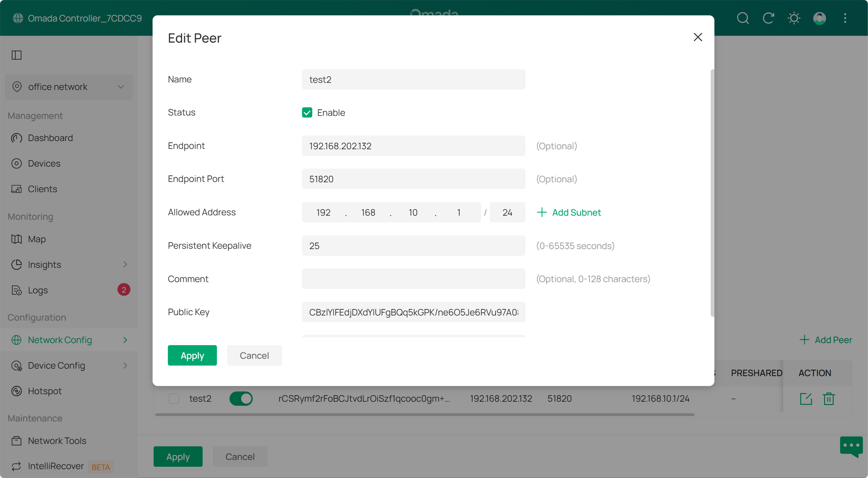Click the page-level Apply button below table
The image size is (868, 478).
[178, 457]
